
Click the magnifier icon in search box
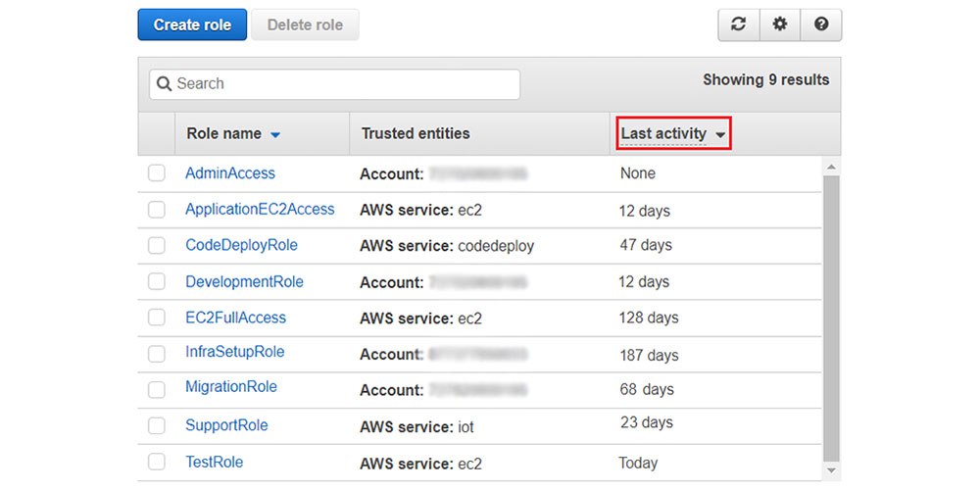point(164,83)
